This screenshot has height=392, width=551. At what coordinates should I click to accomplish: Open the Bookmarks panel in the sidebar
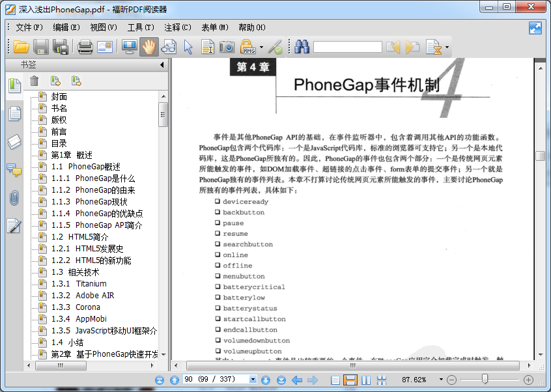(14, 86)
